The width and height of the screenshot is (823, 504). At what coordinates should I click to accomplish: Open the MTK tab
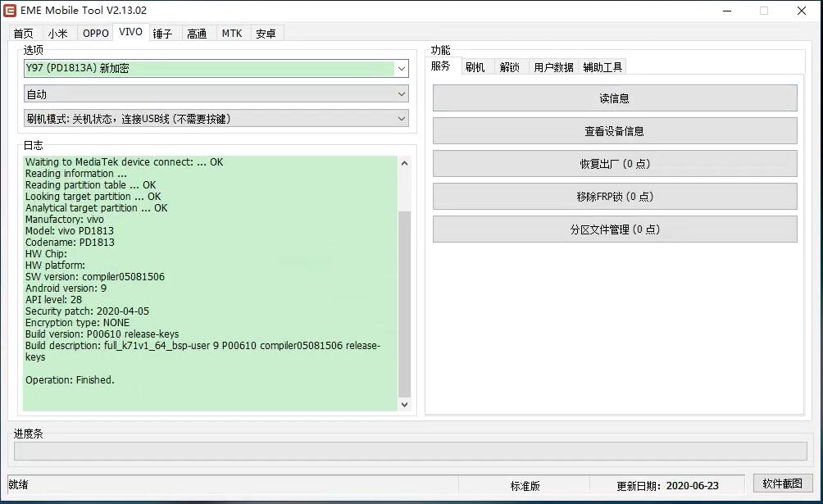(x=232, y=34)
